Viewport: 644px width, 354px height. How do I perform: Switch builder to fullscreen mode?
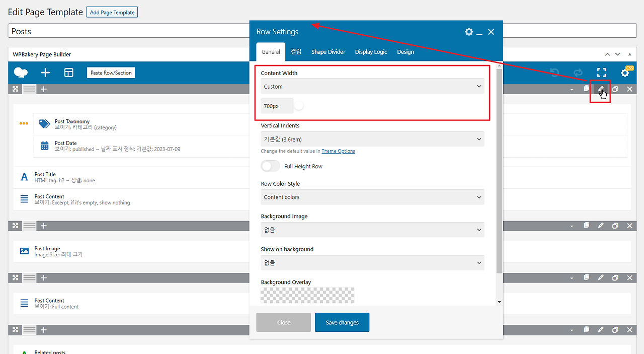pyautogui.click(x=602, y=73)
